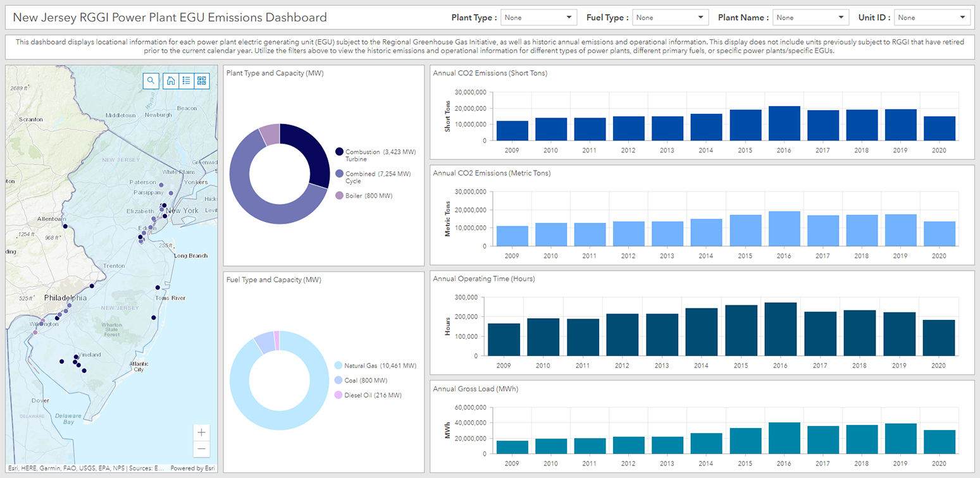The image size is (980, 478).
Task: Click the Boiler slice in plant donut
Action: [270, 134]
